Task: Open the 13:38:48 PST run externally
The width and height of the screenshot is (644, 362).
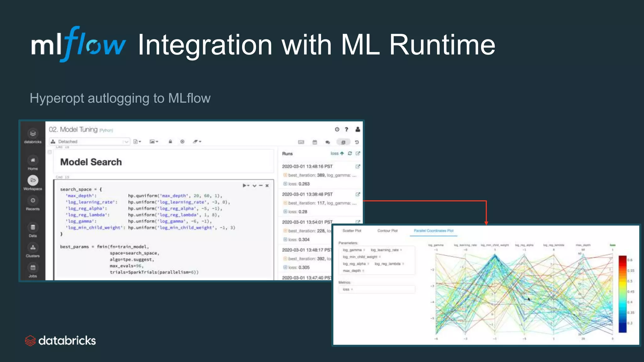Action: tap(358, 195)
